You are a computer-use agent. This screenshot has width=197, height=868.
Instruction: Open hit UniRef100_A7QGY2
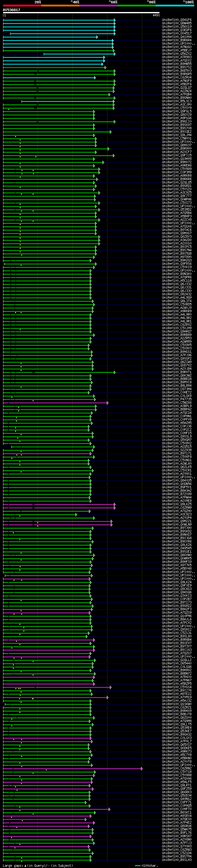177,61
